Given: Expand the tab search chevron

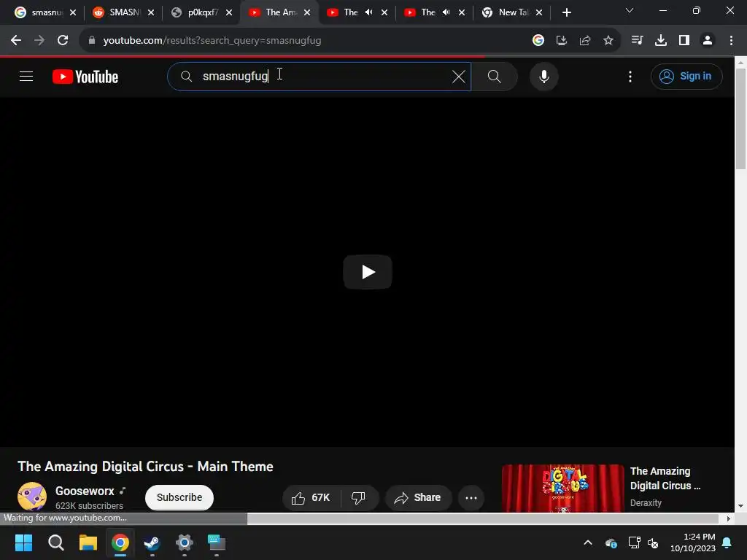Looking at the screenshot, I should coord(630,10).
